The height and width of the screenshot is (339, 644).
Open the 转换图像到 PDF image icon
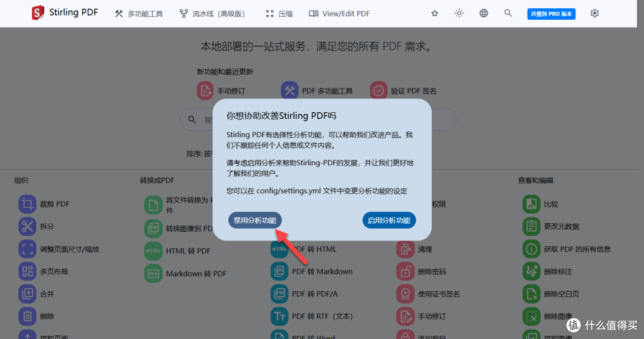pyautogui.click(x=153, y=229)
